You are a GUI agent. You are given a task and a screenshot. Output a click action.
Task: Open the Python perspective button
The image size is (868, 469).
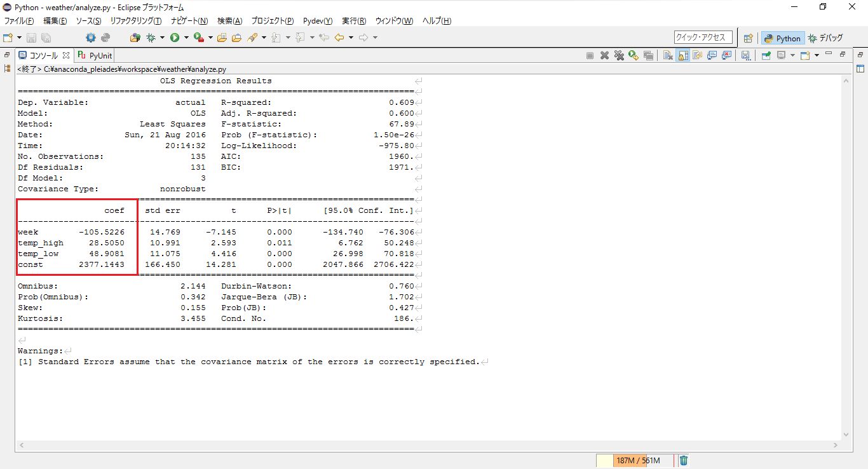(782, 37)
